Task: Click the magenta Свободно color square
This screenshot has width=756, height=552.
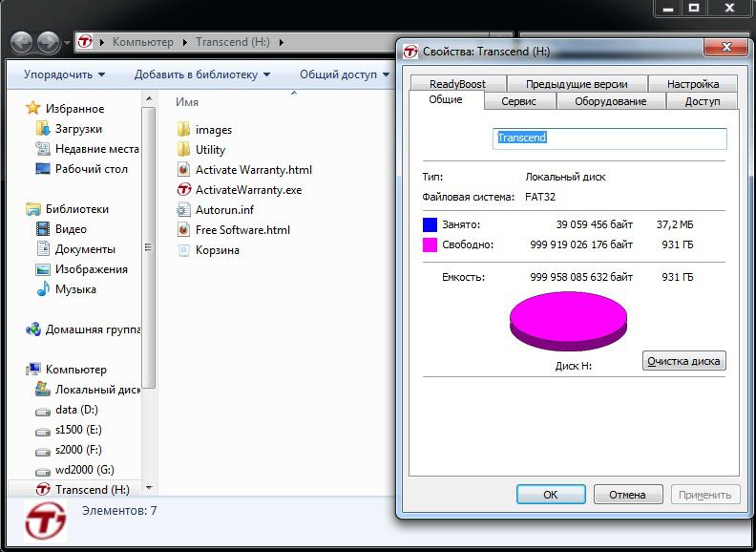Action: click(x=430, y=244)
